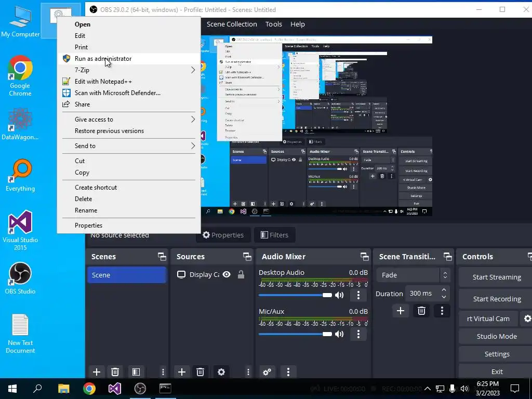The width and height of the screenshot is (532, 399).
Task: Open Properties button below the preview
Action: pyautogui.click(x=223, y=235)
